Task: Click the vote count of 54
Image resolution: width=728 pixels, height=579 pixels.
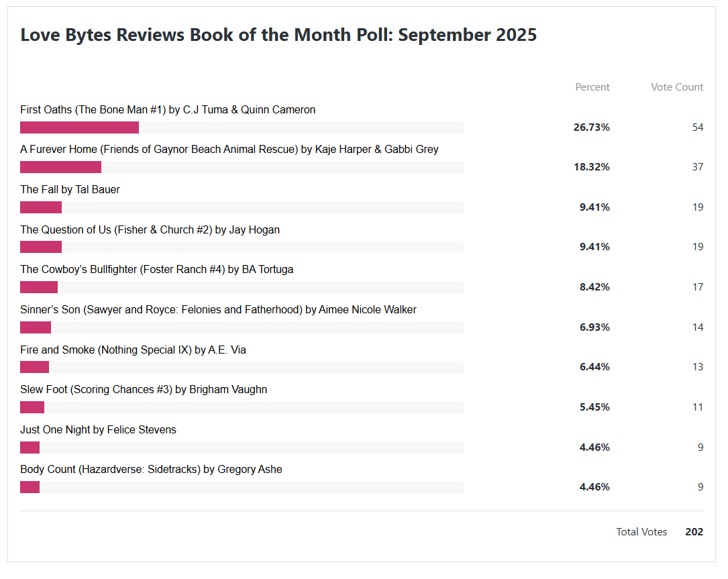Action: click(698, 127)
